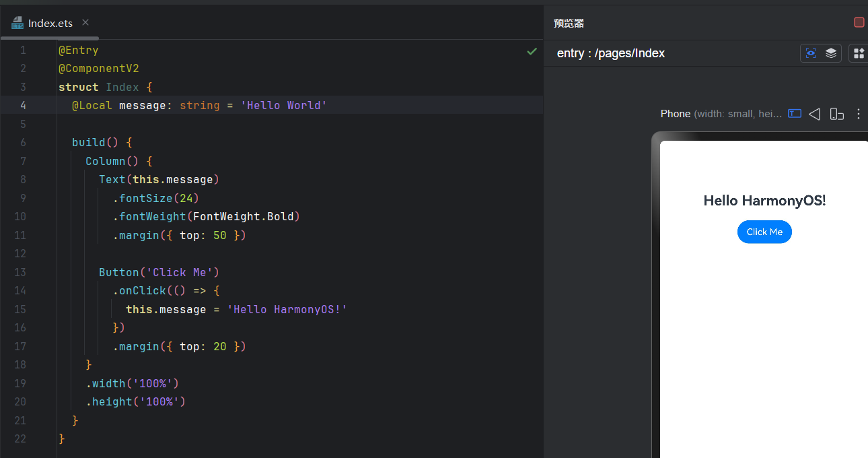
Task: Open the Phone device profile selector
Action: 721,114
